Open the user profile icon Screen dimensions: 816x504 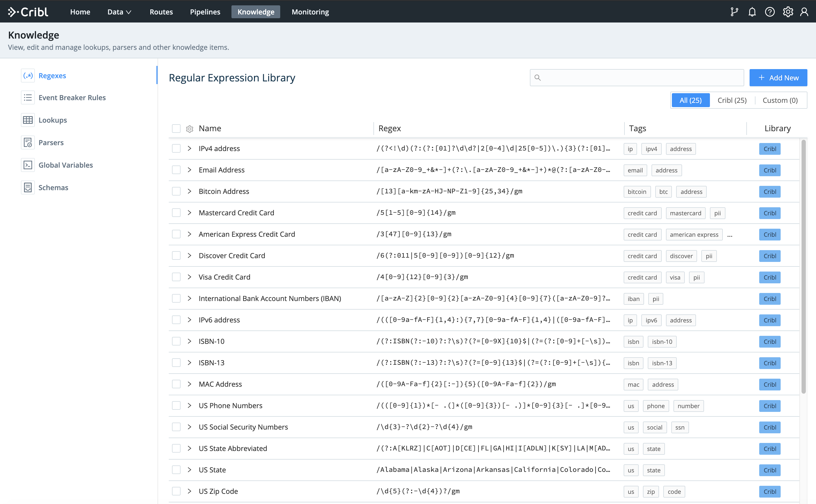click(804, 12)
